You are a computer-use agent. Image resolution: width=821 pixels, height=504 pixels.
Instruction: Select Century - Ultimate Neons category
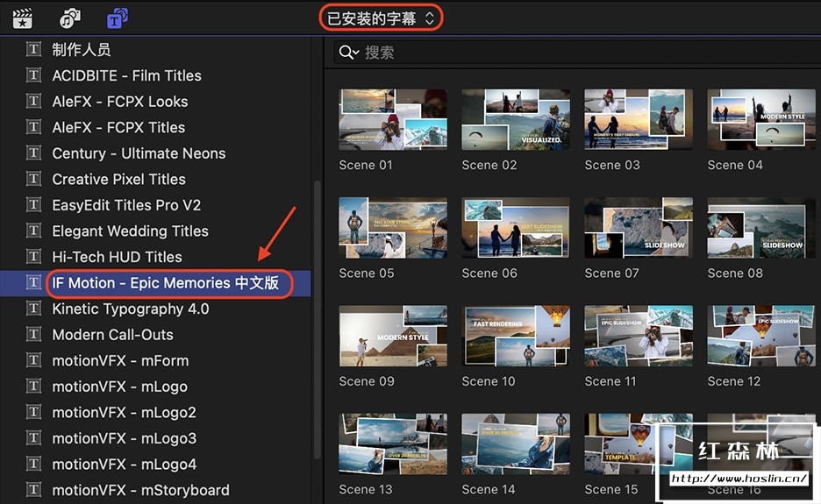click(155, 153)
